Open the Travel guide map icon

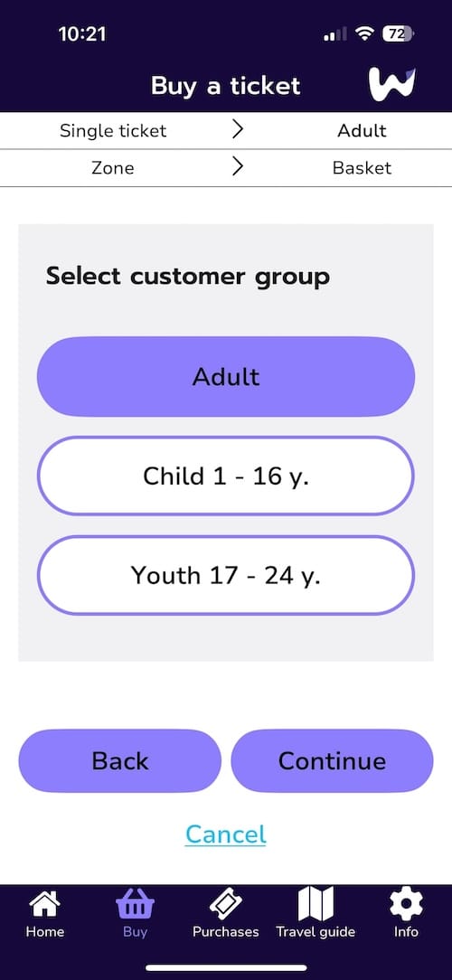pos(315,904)
